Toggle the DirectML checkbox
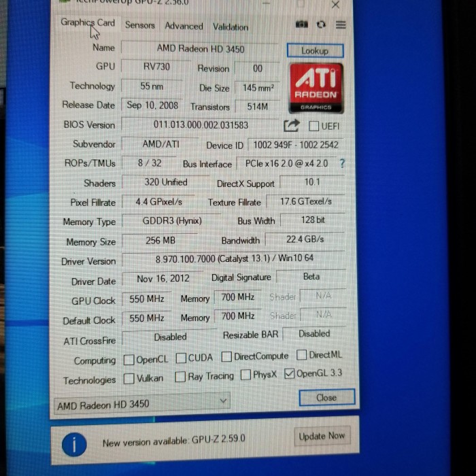The height and width of the screenshot is (476, 476). 301,354
